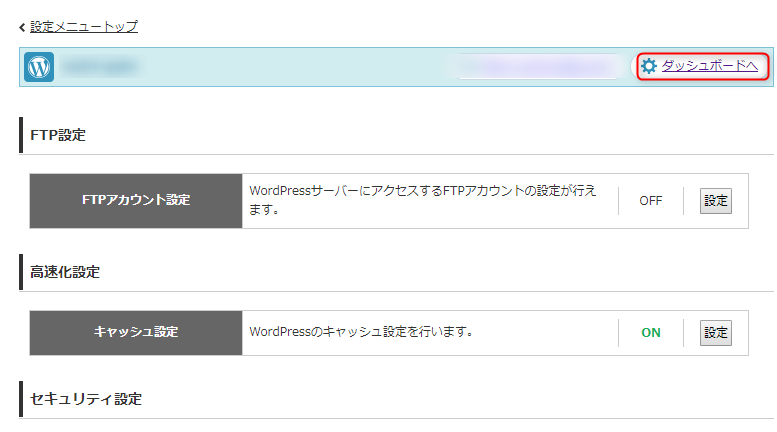Click the ON status for cache

pos(650,333)
